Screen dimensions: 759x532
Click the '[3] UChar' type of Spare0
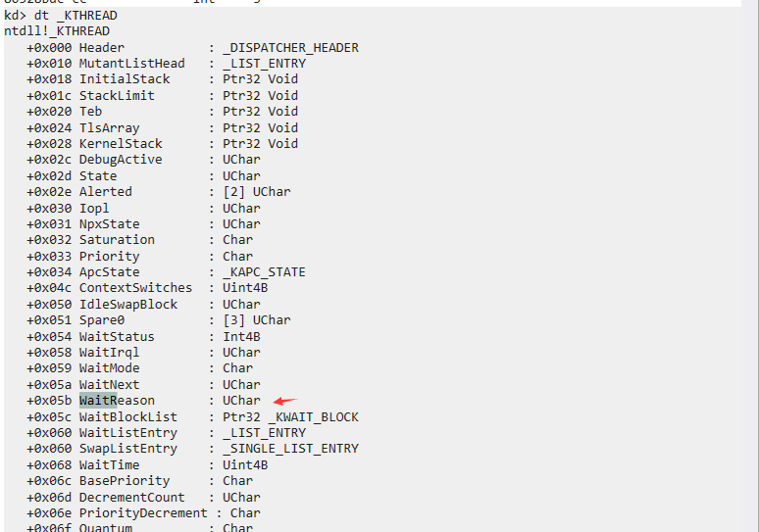257,320
